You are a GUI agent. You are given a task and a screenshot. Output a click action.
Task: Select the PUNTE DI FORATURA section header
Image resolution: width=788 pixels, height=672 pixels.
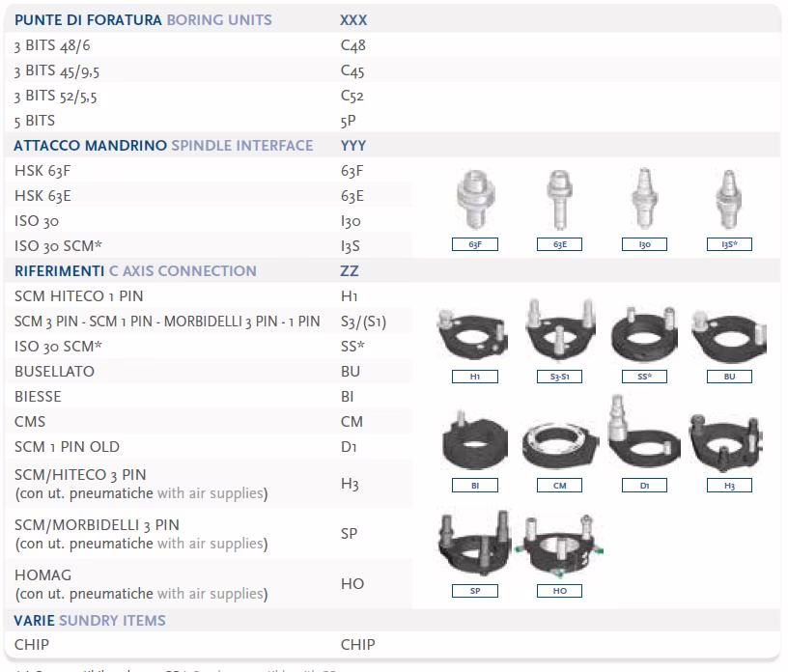point(143,19)
